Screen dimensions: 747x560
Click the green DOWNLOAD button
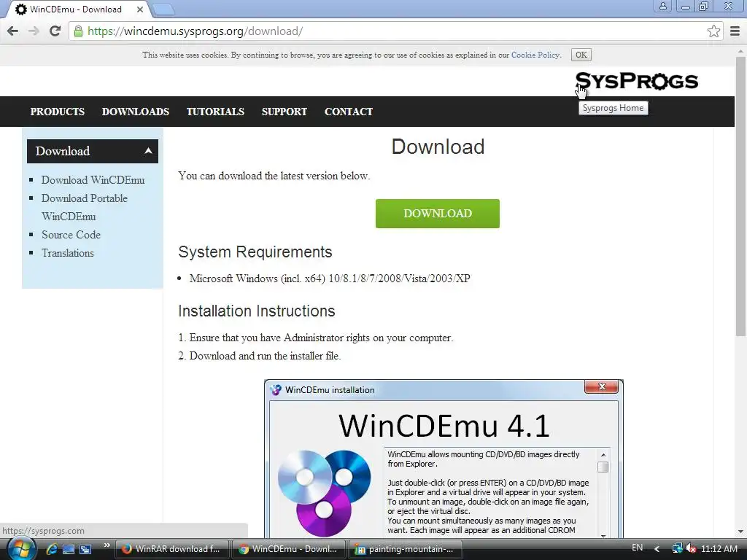(438, 214)
